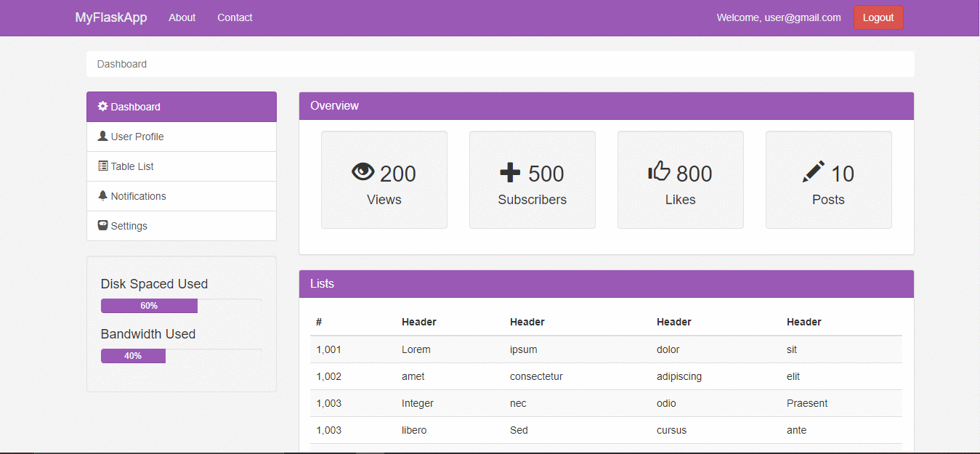The width and height of the screenshot is (980, 454).
Task: Click the table icon beside Table List
Action: [102, 166]
